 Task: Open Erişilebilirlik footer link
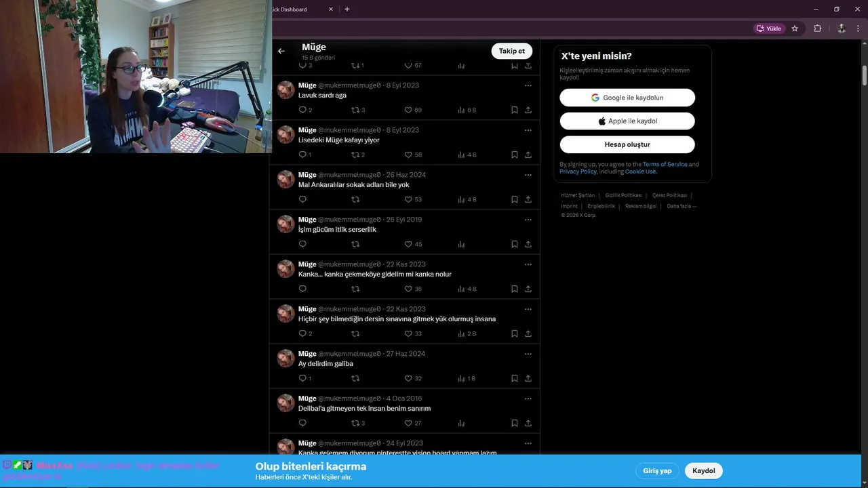click(601, 206)
